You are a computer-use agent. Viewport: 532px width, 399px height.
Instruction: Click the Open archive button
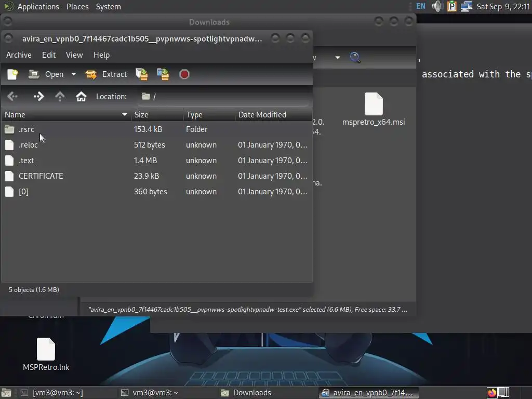click(46, 74)
